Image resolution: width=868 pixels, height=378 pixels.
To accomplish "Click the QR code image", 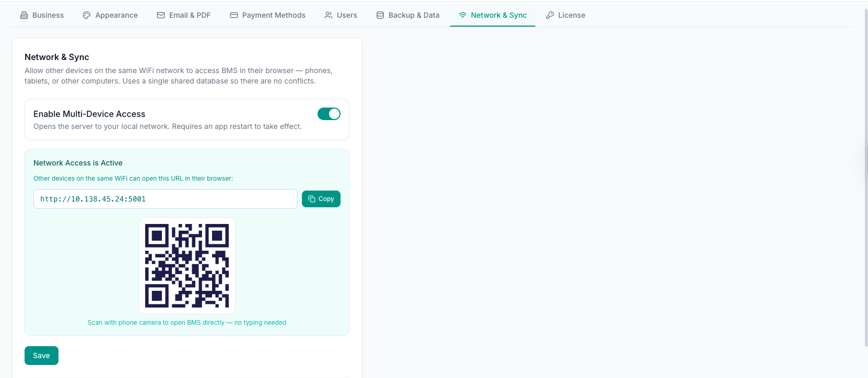I will [x=187, y=266].
